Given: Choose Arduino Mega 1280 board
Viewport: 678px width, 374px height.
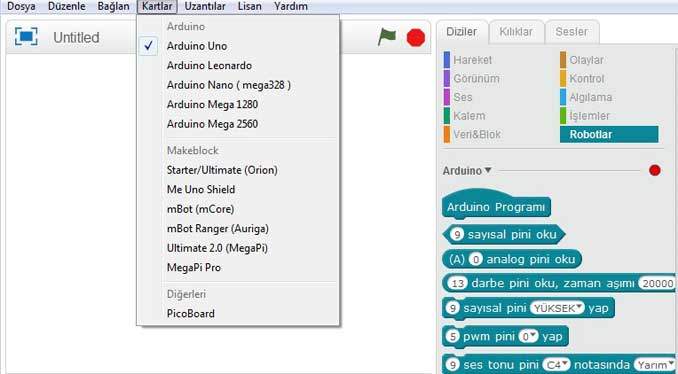Looking at the screenshot, I should [238, 105].
